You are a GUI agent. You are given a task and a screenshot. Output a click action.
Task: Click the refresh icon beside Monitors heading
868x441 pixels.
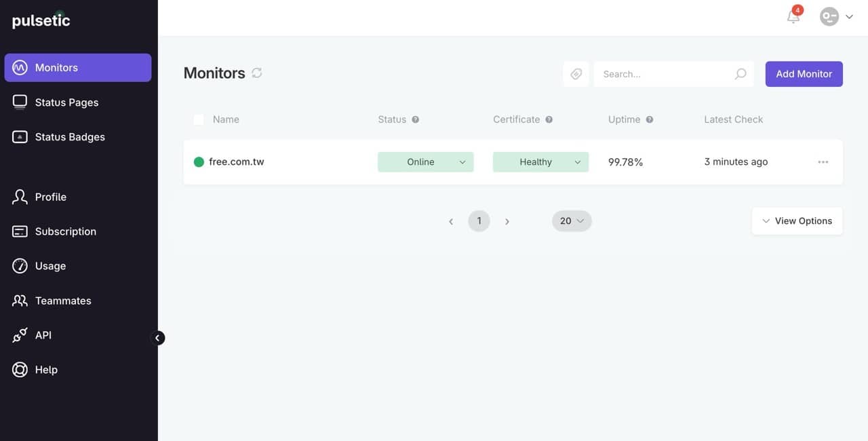click(257, 73)
